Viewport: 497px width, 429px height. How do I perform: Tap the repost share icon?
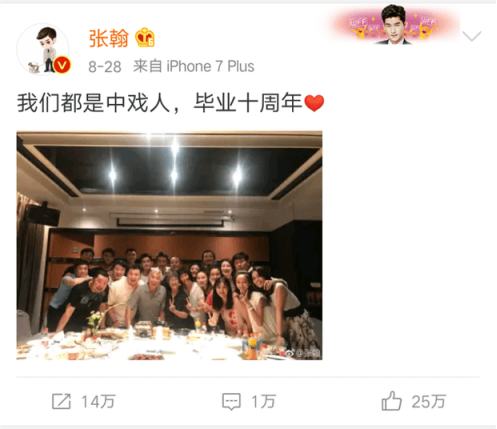coord(61,401)
